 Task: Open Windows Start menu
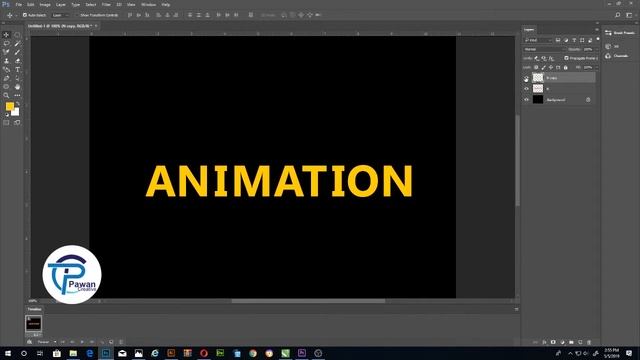point(8,353)
